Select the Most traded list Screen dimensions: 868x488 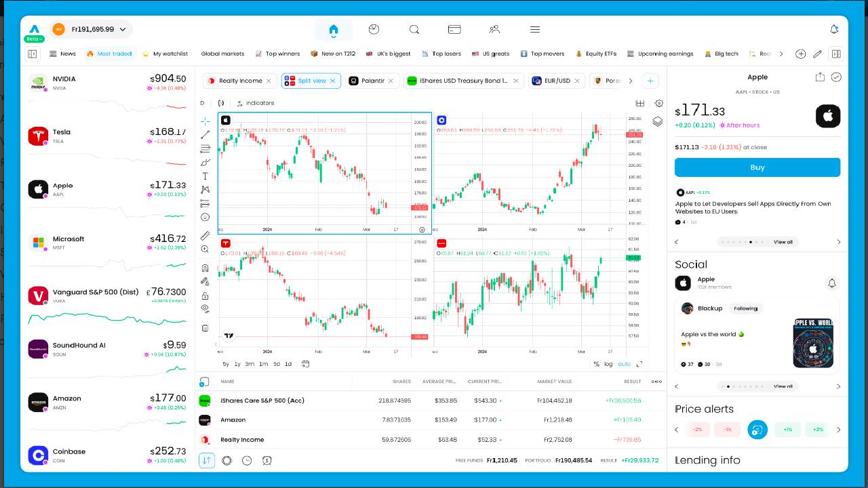tap(108, 54)
